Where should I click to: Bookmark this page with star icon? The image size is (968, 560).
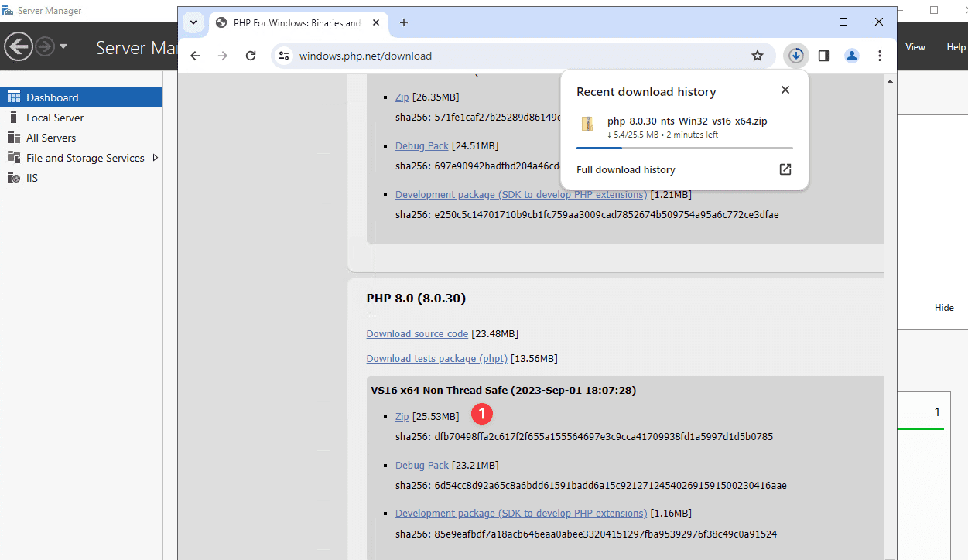tap(758, 56)
